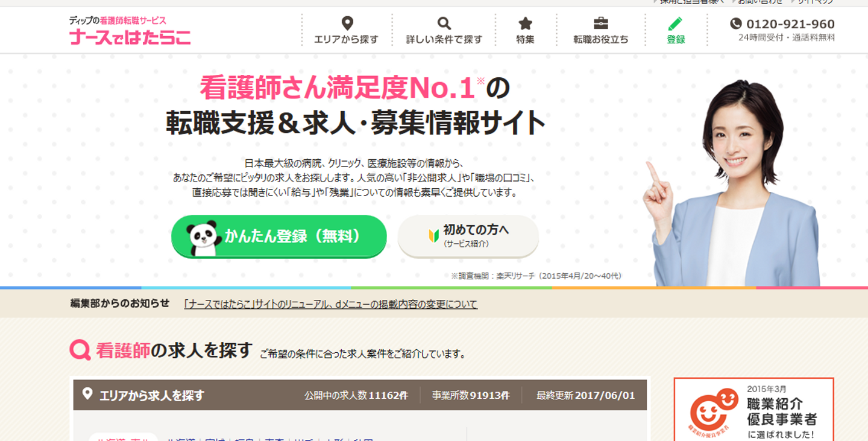Select the star icon 特集

point(526,24)
